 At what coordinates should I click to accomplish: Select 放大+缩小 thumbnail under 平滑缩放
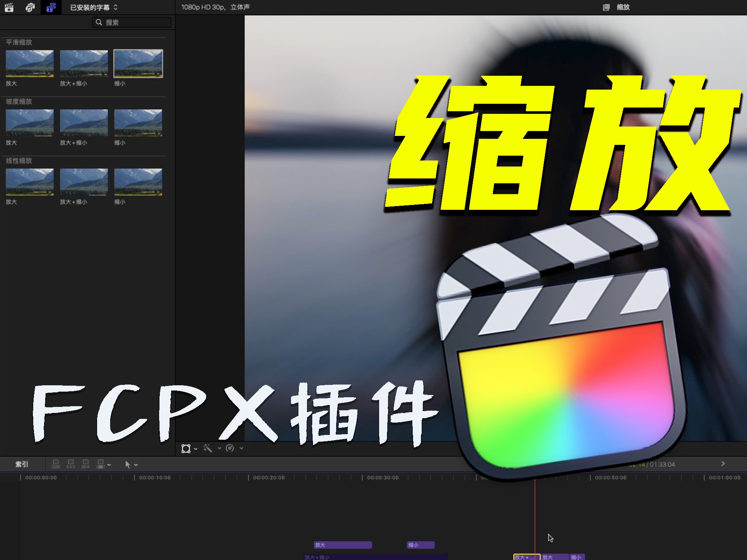84,63
